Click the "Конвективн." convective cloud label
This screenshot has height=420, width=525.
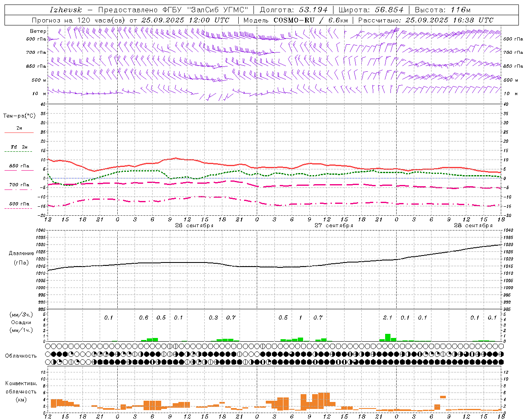(21, 383)
